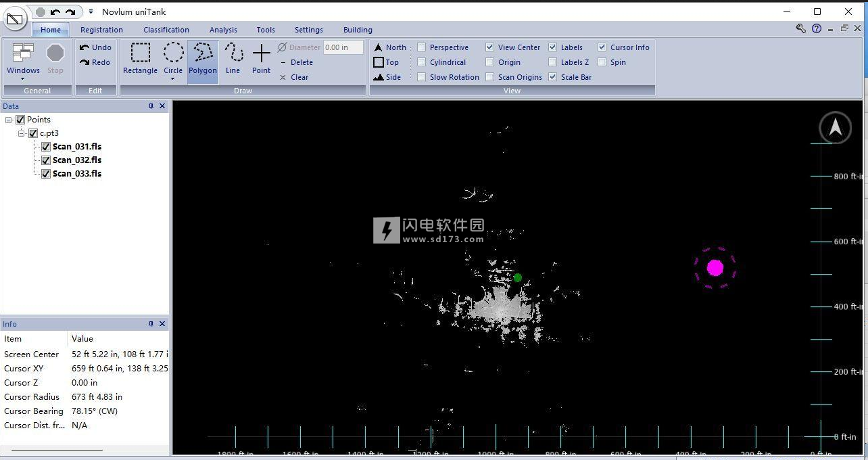Uncheck the Scale Bar checkbox
Image resolution: width=868 pixels, height=460 pixels.
(x=553, y=77)
